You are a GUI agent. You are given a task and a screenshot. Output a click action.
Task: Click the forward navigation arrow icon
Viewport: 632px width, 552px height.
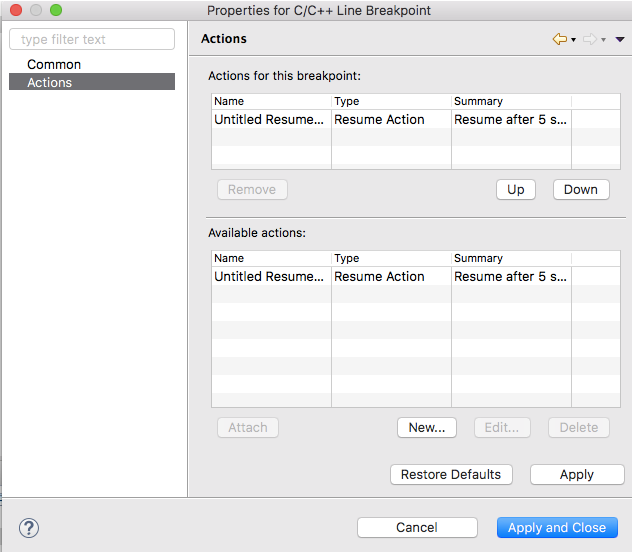tap(589, 39)
